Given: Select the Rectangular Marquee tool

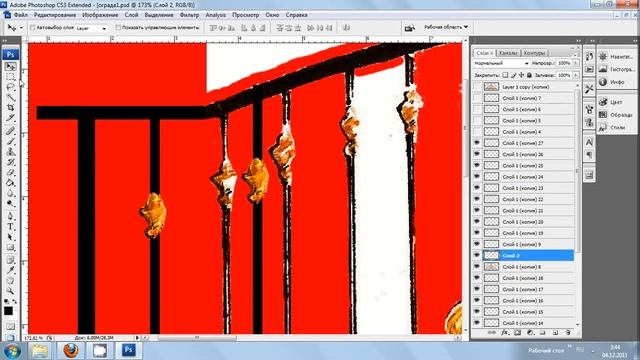Looking at the screenshot, I should pyautogui.click(x=11, y=77).
